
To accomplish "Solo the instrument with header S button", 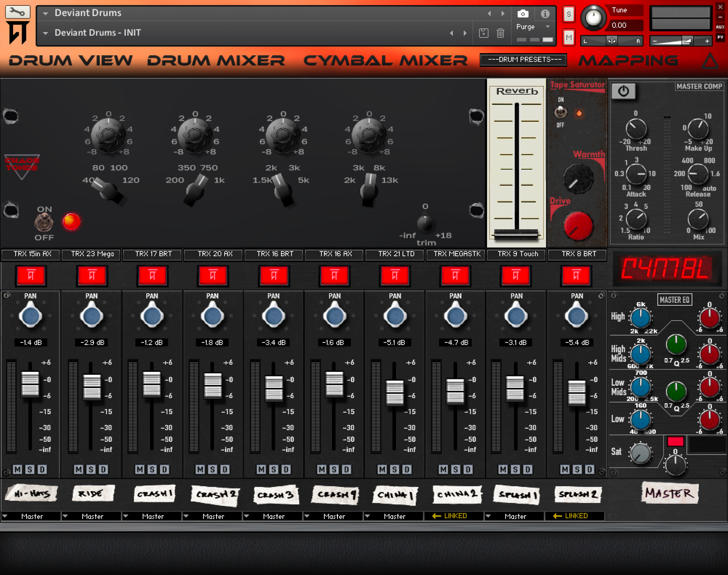I will click(569, 15).
